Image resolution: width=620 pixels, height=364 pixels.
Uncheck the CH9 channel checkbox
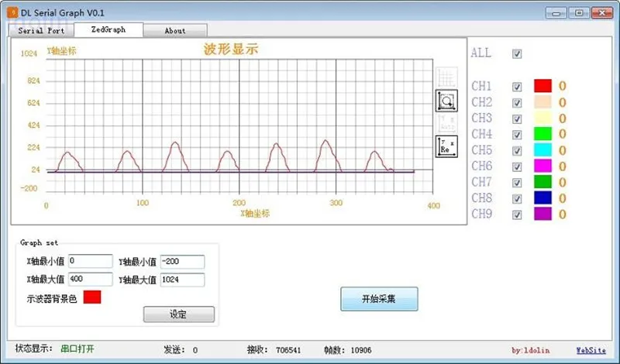click(517, 215)
